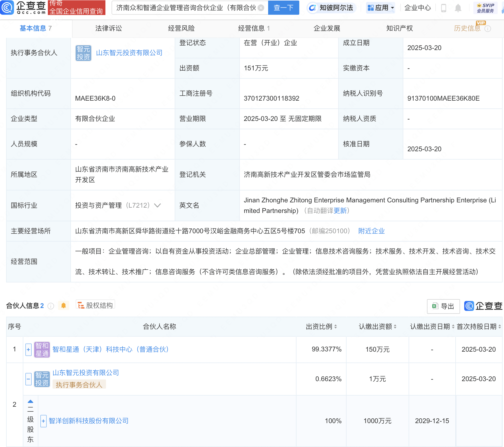Expand 智和星通 partner row
This screenshot has width=504, height=447.
pos(28,349)
